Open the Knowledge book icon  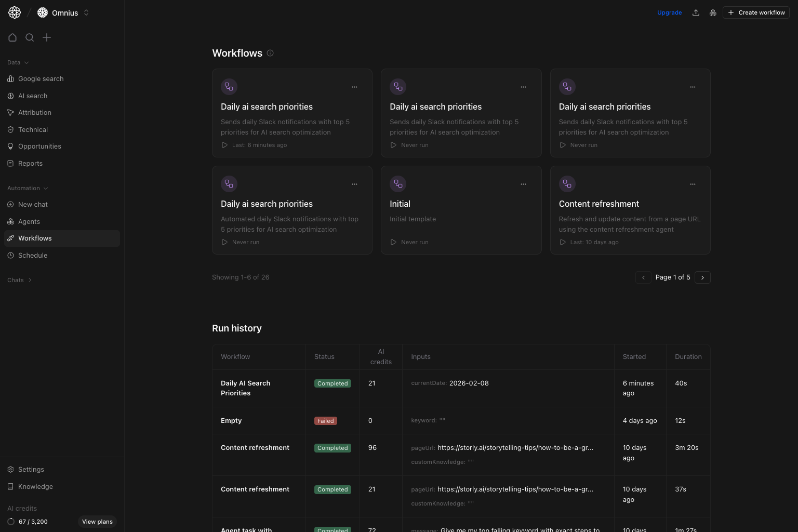pyautogui.click(x=11, y=486)
